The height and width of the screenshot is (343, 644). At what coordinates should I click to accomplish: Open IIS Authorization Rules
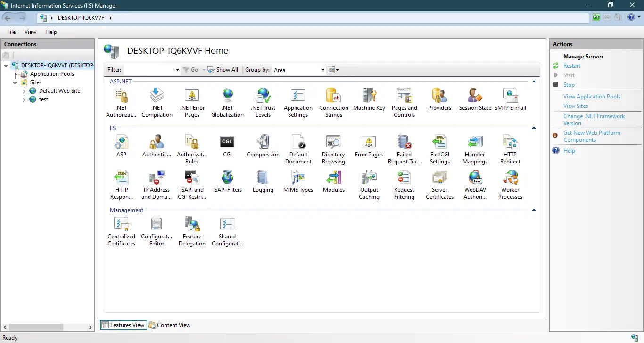pos(192,149)
